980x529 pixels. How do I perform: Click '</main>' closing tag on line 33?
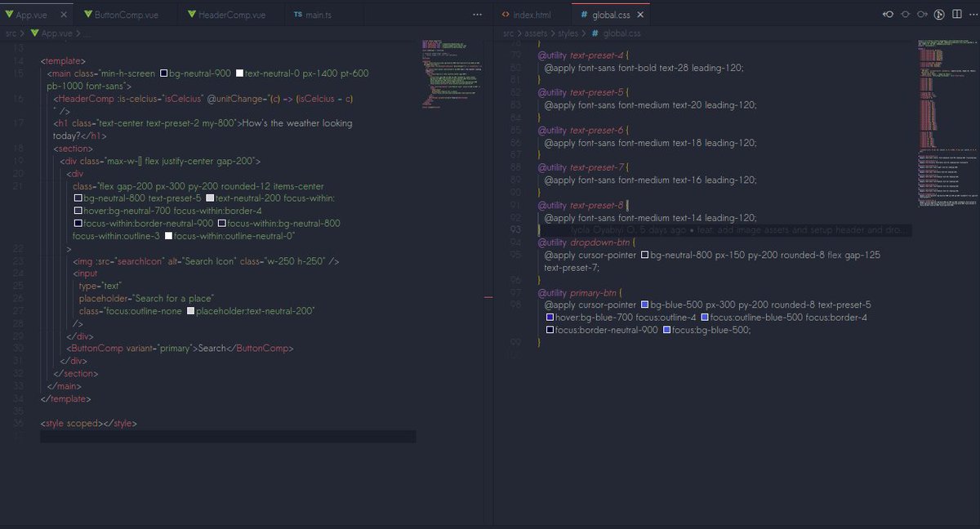pos(65,386)
